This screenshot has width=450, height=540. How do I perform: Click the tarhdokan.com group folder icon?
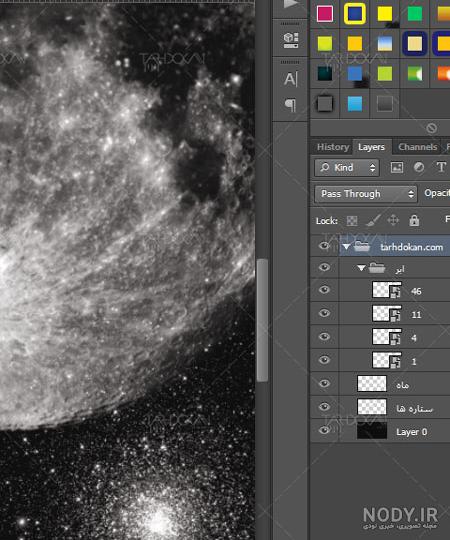tap(362, 246)
